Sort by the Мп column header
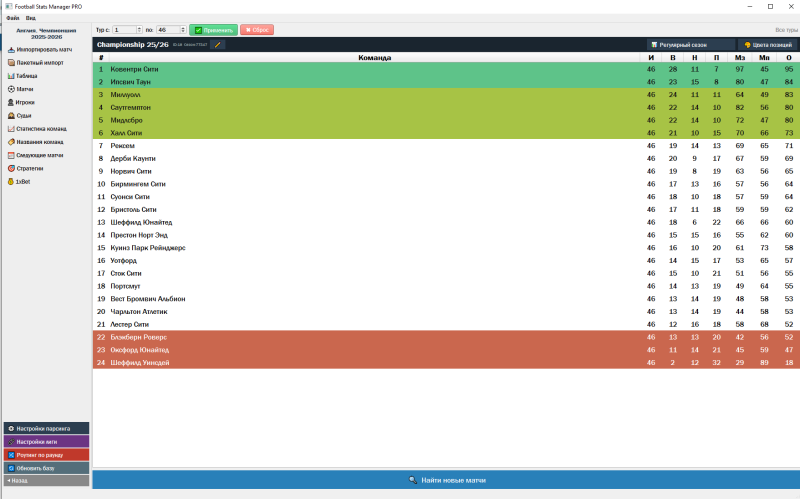This screenshot has height=499, width=800. 764,58
